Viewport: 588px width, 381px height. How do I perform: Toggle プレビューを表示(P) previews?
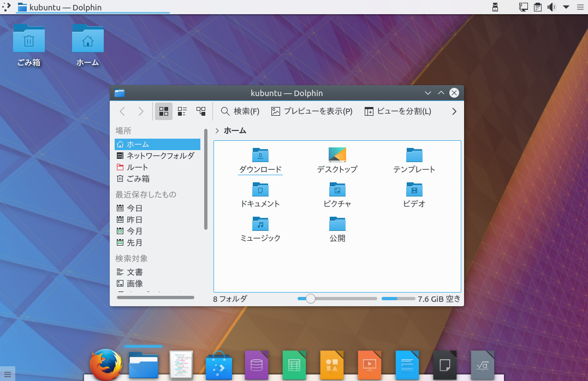(x=312, y=111)
